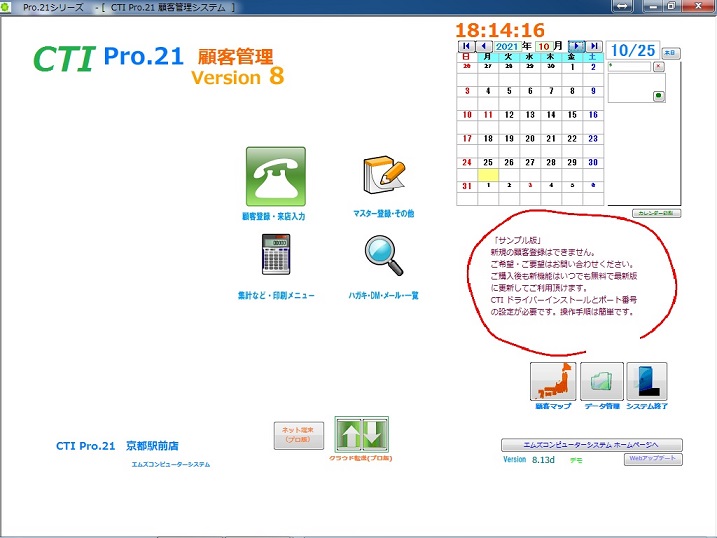
Task: Select calendar date 23
Action: tap(593, 139)
